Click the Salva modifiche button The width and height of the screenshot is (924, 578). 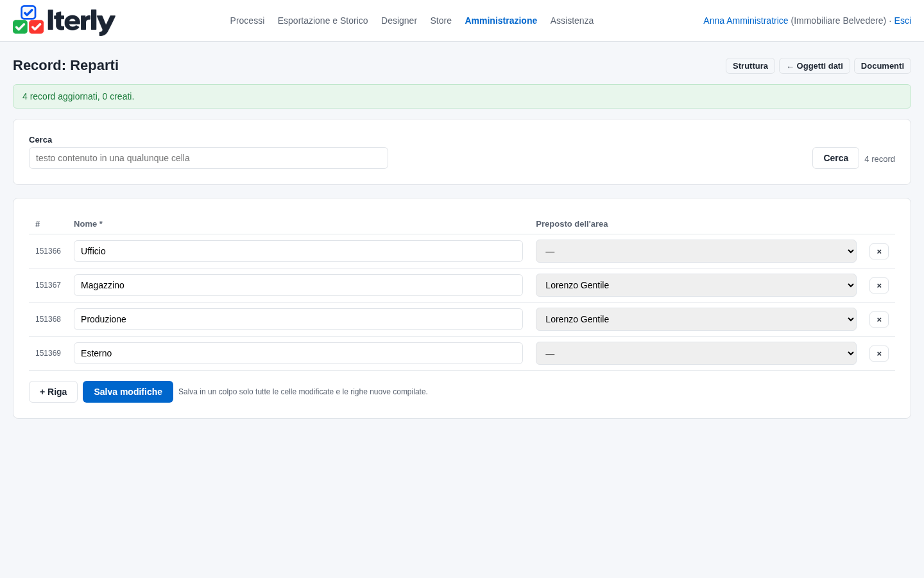tap(128, 392)
